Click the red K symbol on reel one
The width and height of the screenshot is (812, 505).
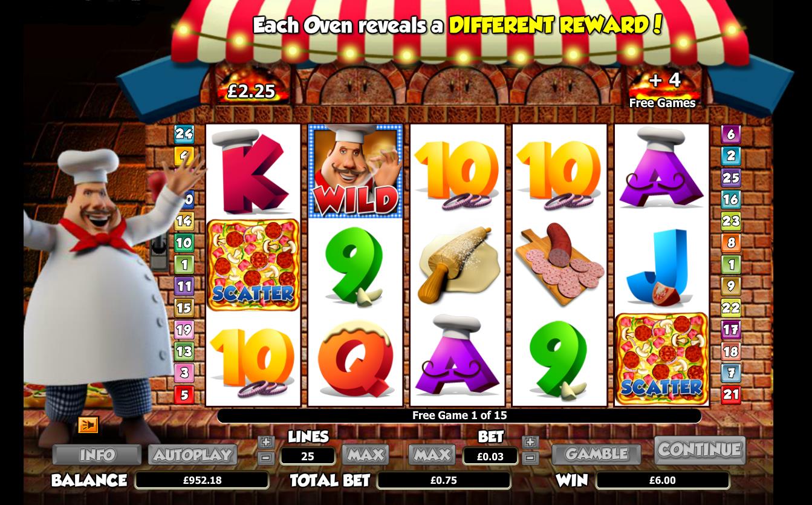pos(253,171)
